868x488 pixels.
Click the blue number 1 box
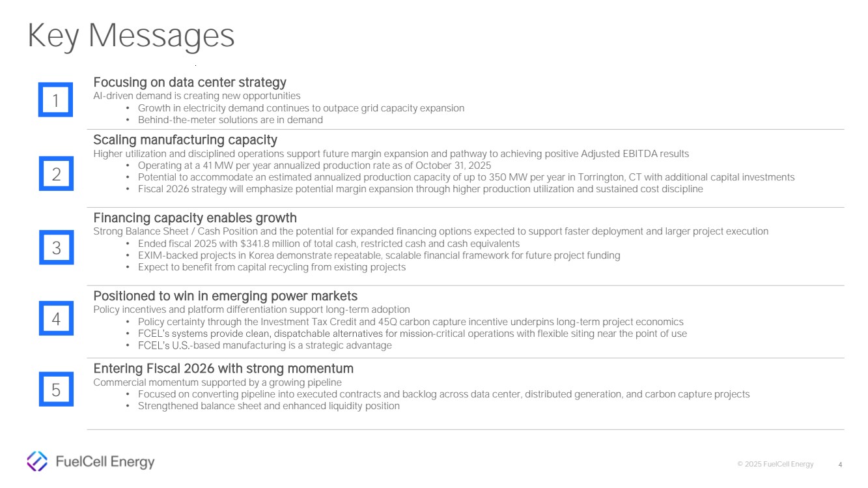(55, 100)
